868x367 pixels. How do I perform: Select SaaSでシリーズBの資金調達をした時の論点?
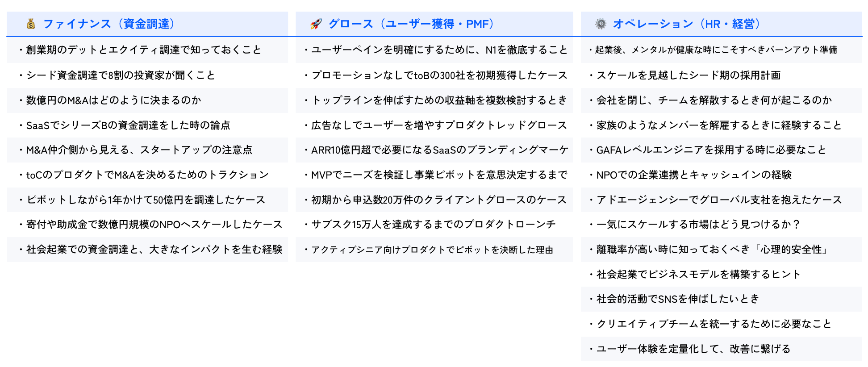[147, 125]
